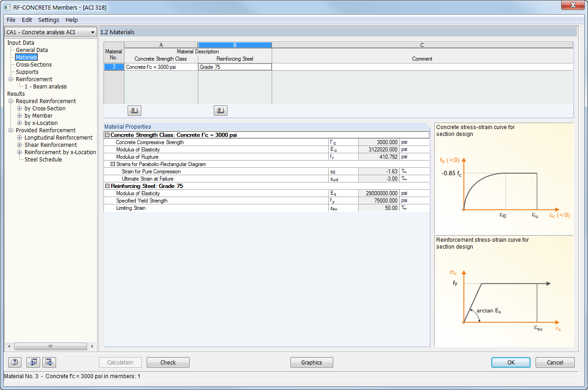Expand Reinforcement by x-Location node
This screenshot has height=390, width=588.
20,152
